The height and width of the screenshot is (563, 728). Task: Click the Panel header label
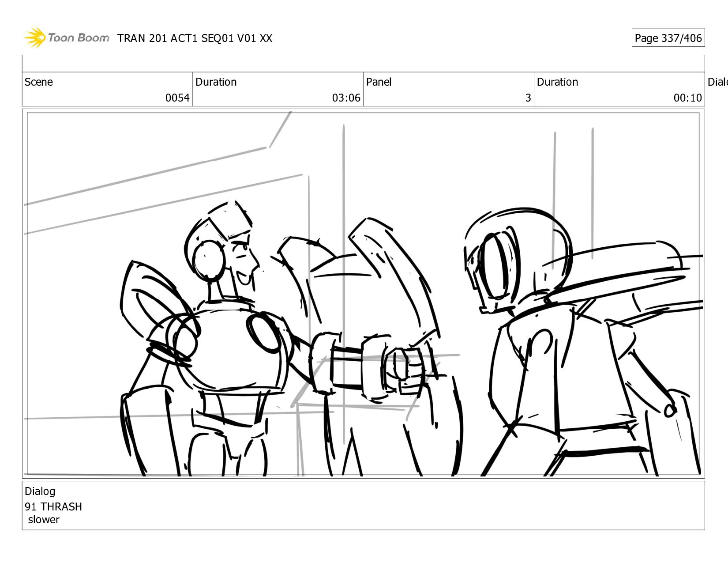coord(379,82)
